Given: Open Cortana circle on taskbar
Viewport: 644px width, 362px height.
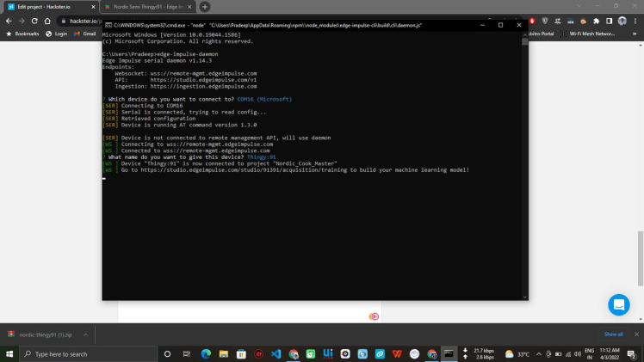Looking at the screenshot, I should (x=167, y=353).
